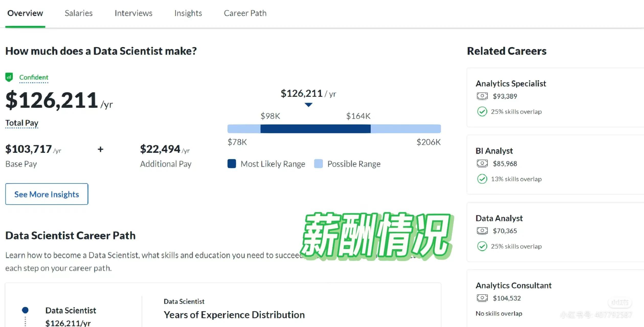Select the Career Path tab
The height and width of the screenshot is (327, 644).
tap(245, 13)
